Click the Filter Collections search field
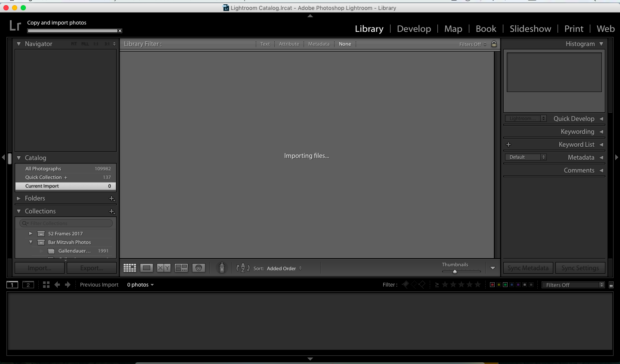The height and width of the screenshot is (364, 620). click(x=66, y=223)
